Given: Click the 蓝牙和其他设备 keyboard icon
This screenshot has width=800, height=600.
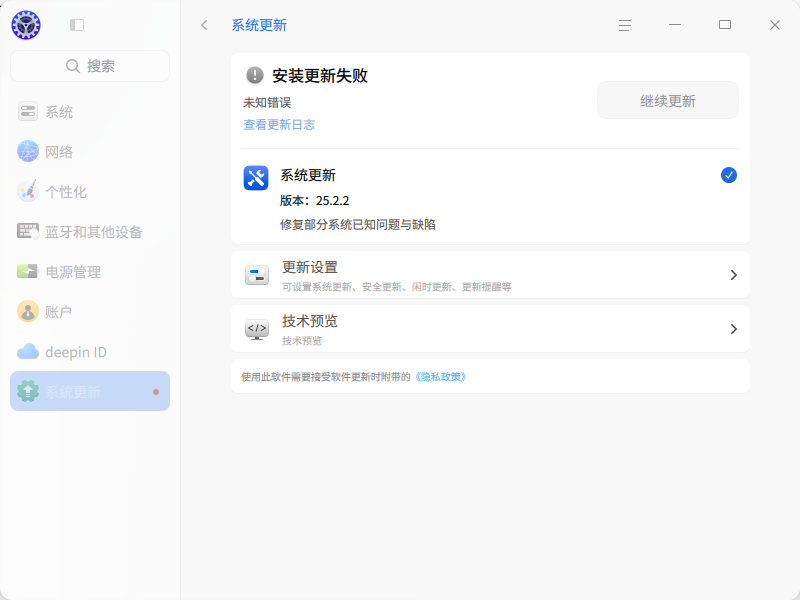Looking at the screenshot, I should 28,231.
